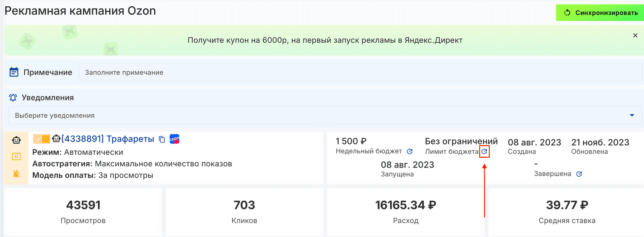Open the Выберите уведомления dropdown
Image resolution: width=644 pixels, height=237 pixels.
pos(325,115)
